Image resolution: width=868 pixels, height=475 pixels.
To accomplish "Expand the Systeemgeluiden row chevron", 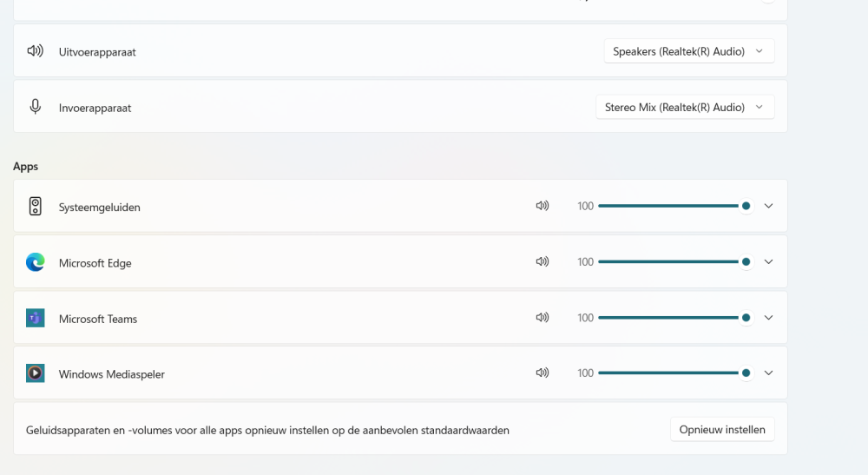I will point(768,206).
